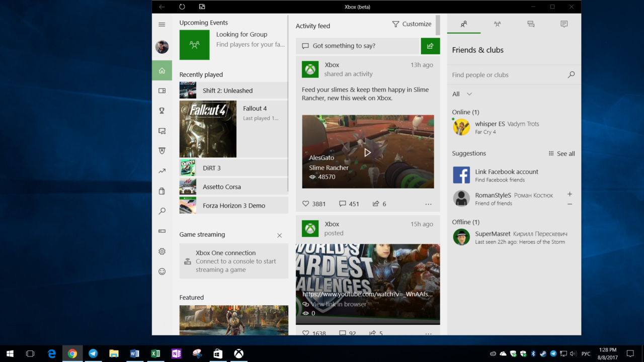Image resolution: width=644 pixels, height=362 pixels.
Task: Click Customize activity feed filter
Action: click(x=412, y=24)
